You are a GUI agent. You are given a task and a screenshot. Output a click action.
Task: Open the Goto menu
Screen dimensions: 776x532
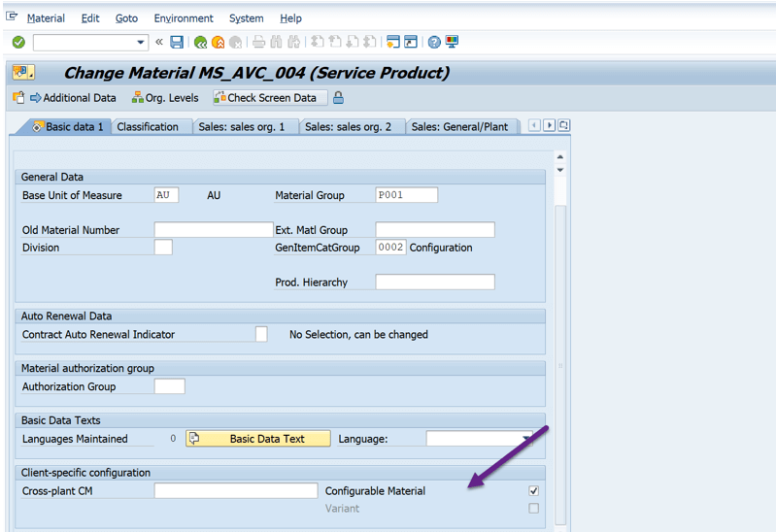pyautogui.click(x=126, y=18)
